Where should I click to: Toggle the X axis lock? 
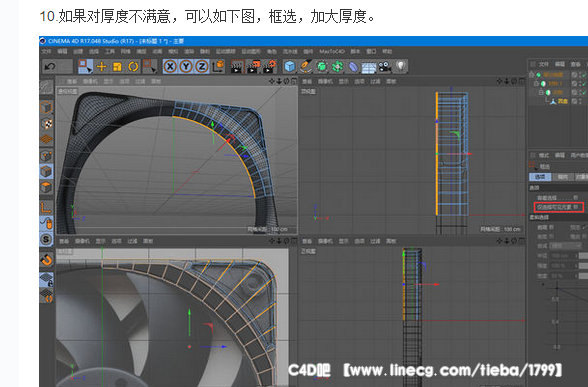[x=170, y=67]
